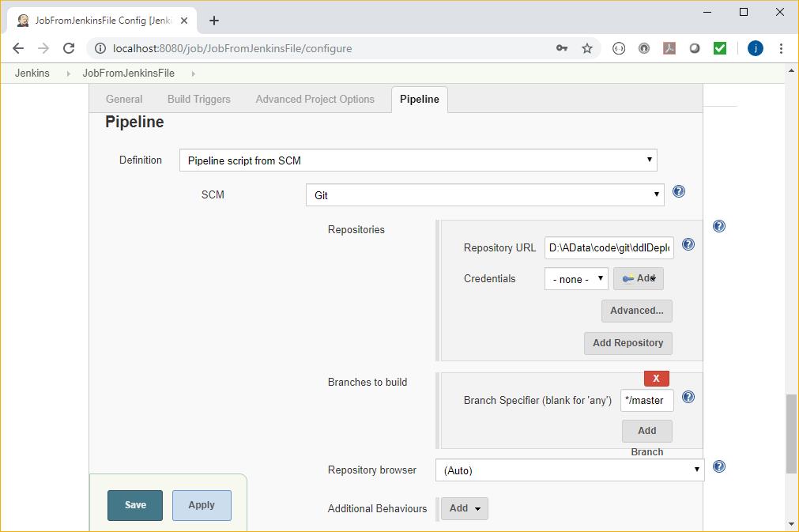Maximize the Chrome window
Image resolution: width=799 pixels, height=532 pixels.
pos(744,12)
